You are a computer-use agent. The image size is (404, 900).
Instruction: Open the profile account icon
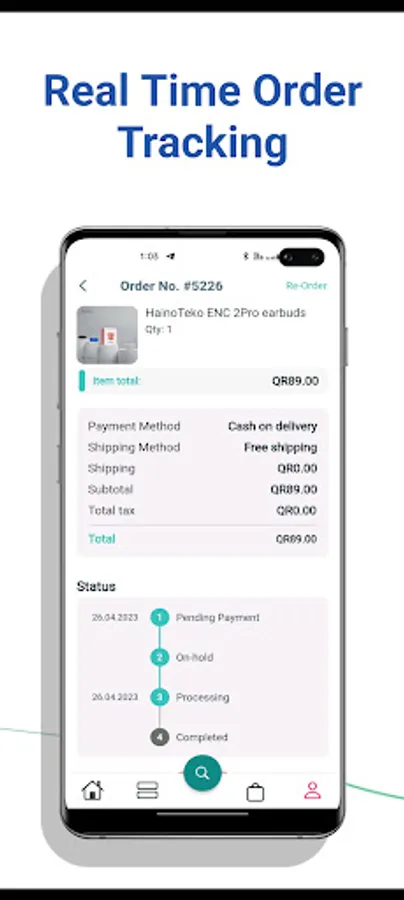312,791
